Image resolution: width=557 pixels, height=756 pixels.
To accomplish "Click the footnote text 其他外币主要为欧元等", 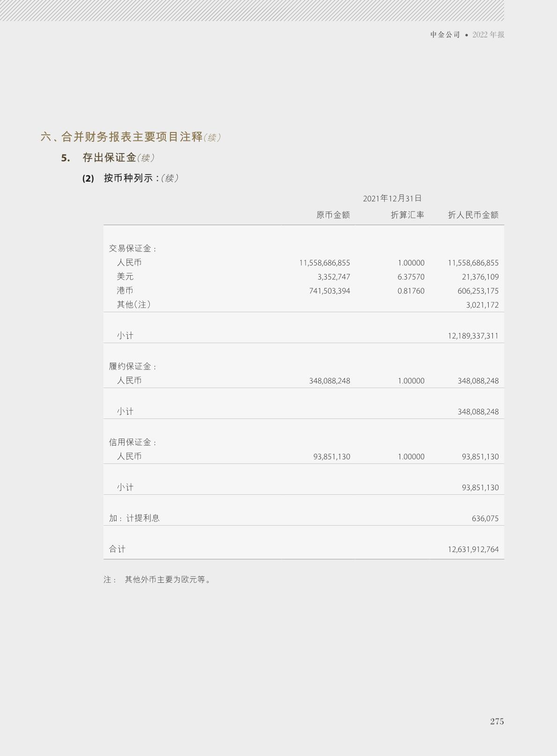I will click(x=168, y=580).
